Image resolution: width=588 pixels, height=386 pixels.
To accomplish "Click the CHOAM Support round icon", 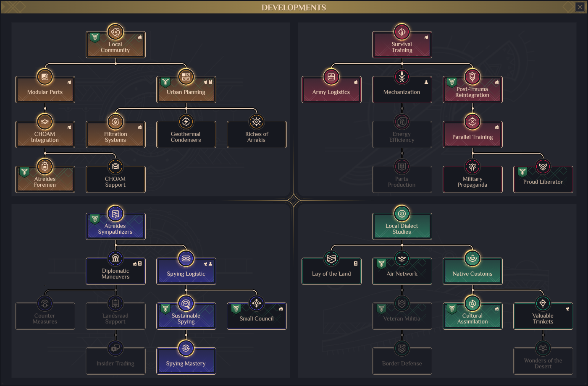I will (x=115, y=167).
